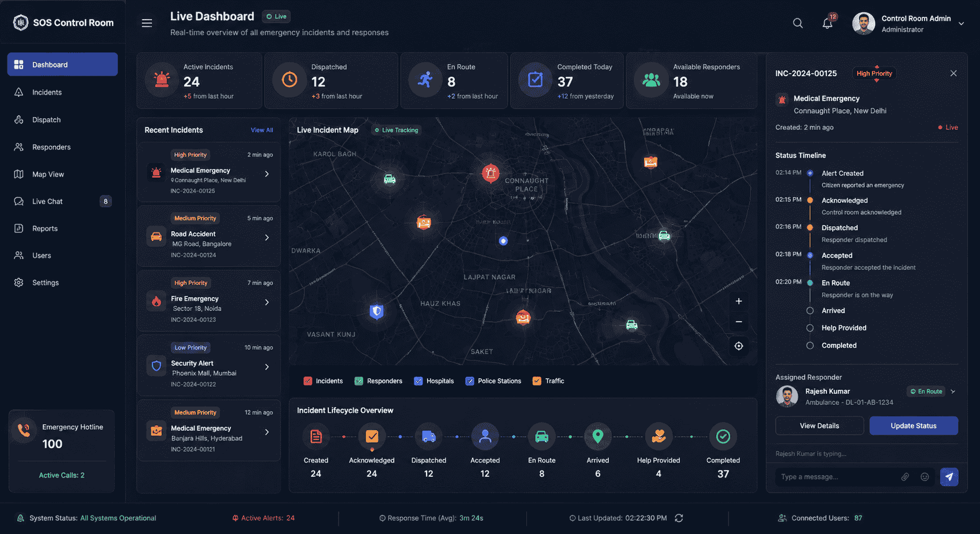This screenshot has width=980, height=534.
Task: Click the Dispatched truck lifecycle icon
Action: (x=428, y=437)
